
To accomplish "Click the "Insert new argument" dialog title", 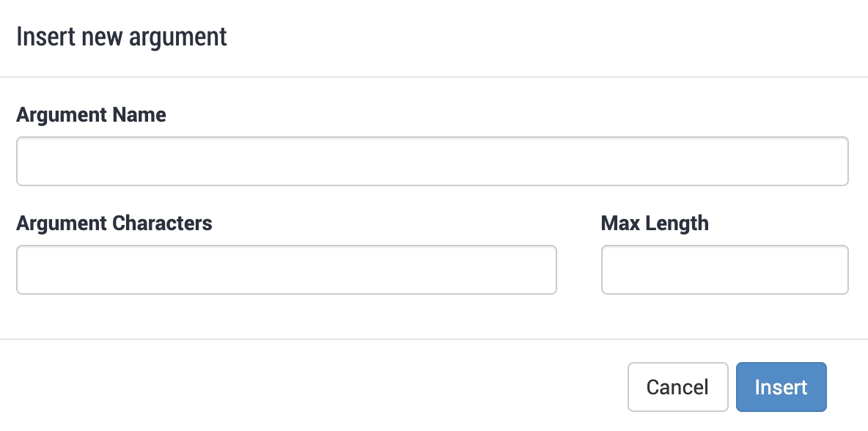I will tap(122, 37).
